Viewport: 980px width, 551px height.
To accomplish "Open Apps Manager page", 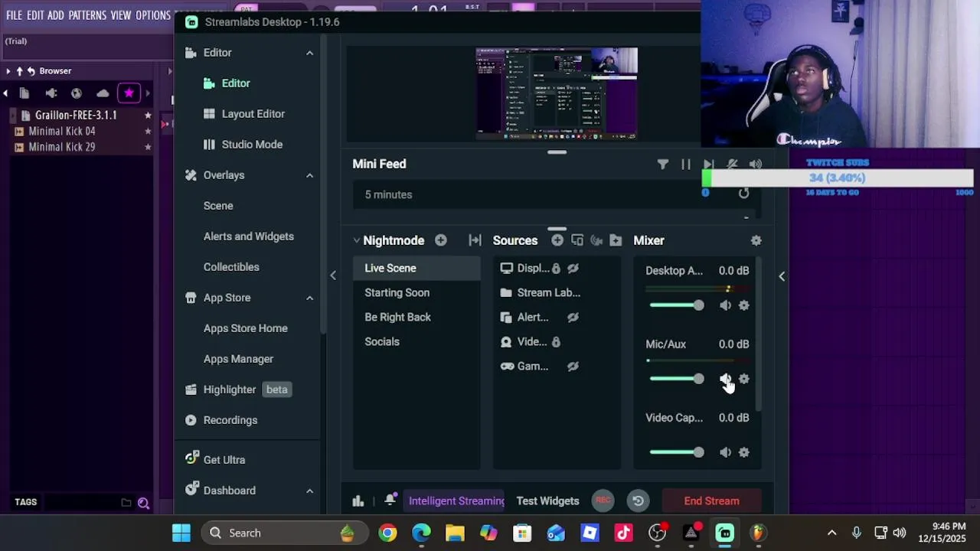I will point(238,359).
